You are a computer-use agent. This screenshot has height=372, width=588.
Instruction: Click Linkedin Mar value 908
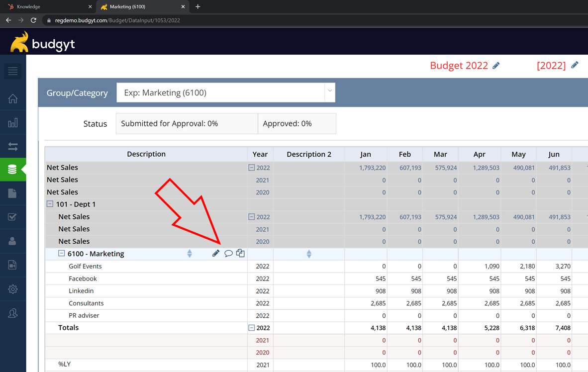point(452,291)
